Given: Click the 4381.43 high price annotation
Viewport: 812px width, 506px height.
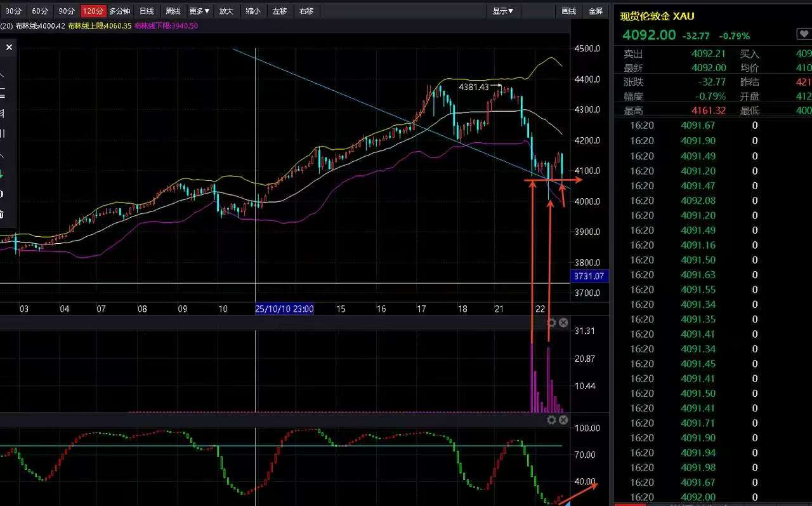Looking at the screenshot, I should [474, 87].
